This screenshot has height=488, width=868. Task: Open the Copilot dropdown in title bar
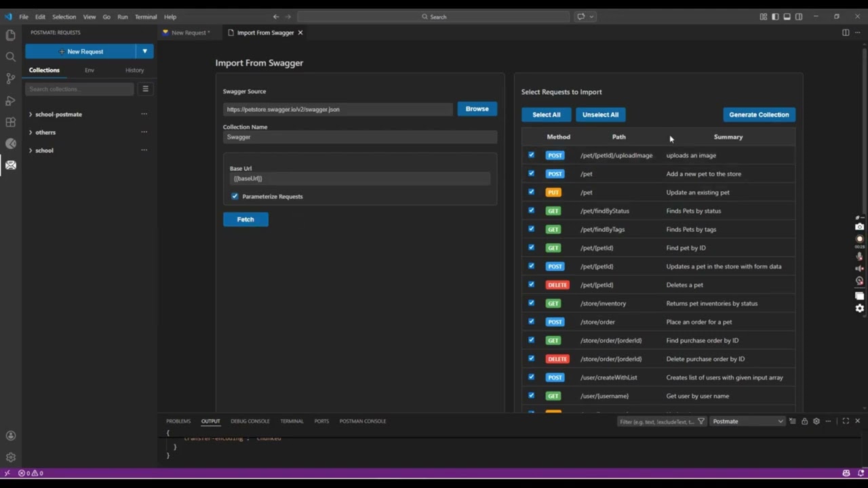(x=592, y=16)
